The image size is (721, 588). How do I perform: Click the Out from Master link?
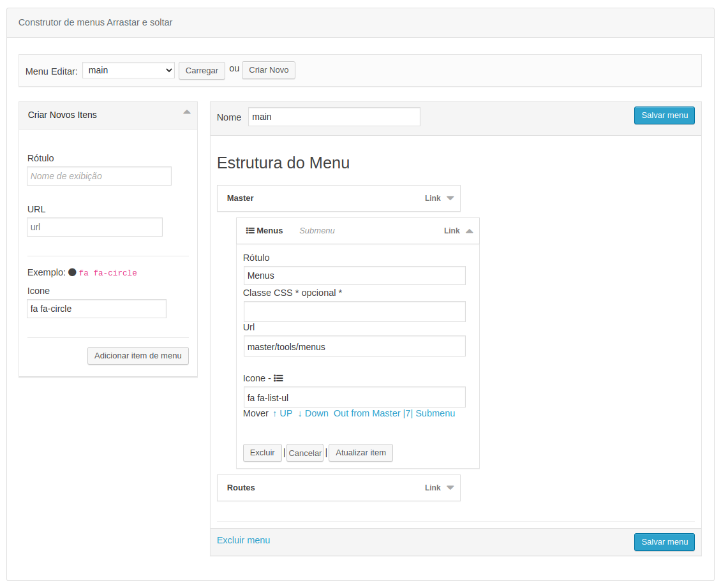367,413
